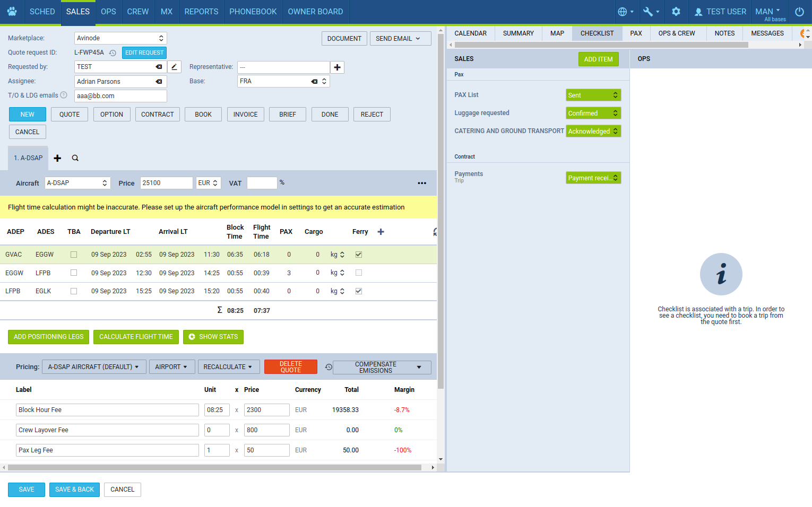Uncheck Ferry for the GVAC-EGGW leg
The image size is (812, 507).
pyautogui.click(x=359, y=255)
